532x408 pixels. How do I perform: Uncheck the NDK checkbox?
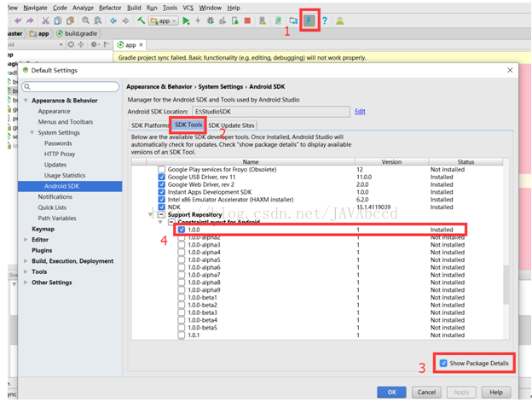pos(162,207)
